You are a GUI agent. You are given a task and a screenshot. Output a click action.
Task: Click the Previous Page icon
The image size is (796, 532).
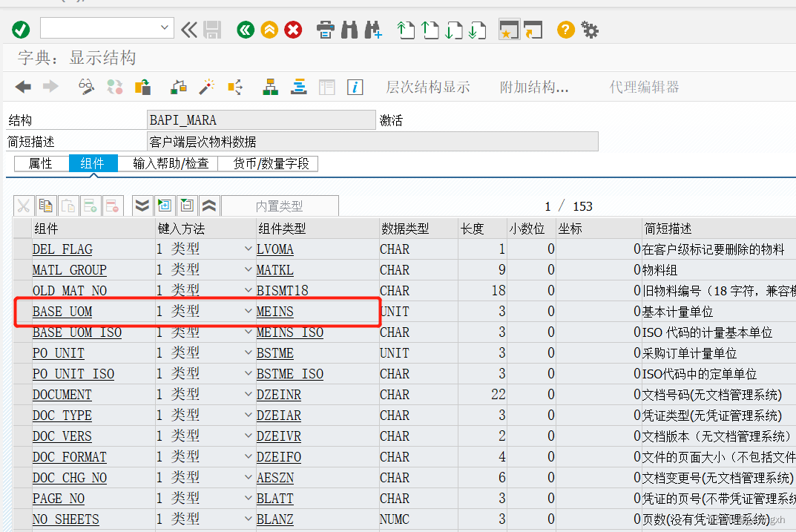coord(430,30)
